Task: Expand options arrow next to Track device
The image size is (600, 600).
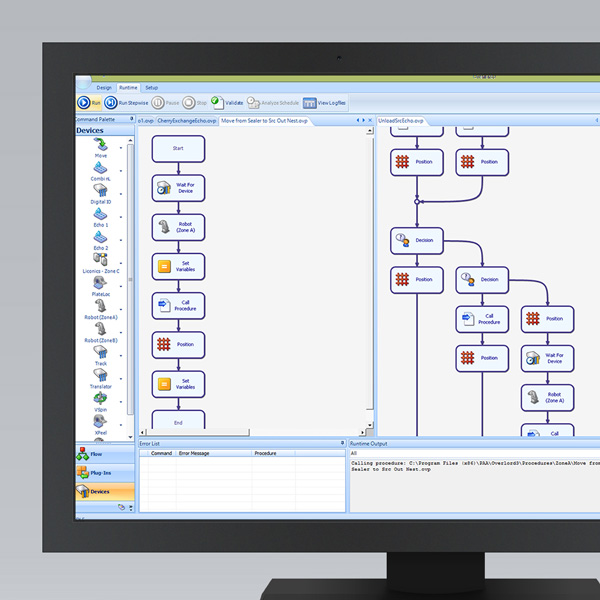Action: pyautogui.click(x=121, y=355)
